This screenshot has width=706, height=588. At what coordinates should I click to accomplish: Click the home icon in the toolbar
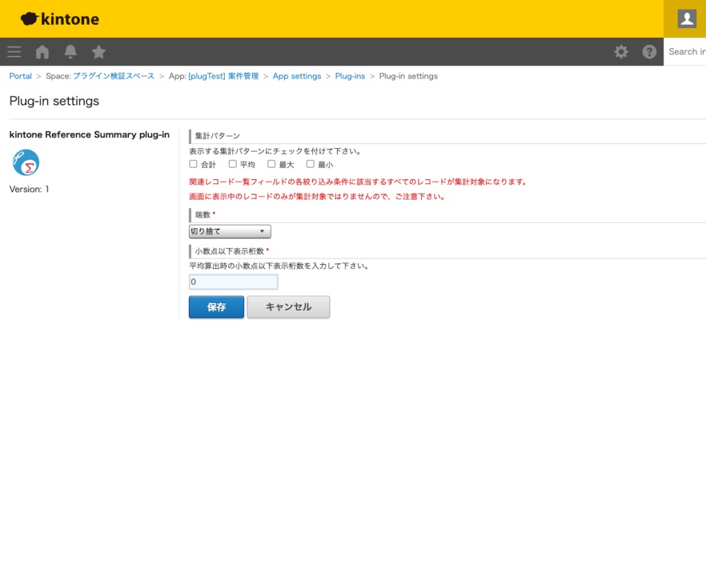coord(42,52)
